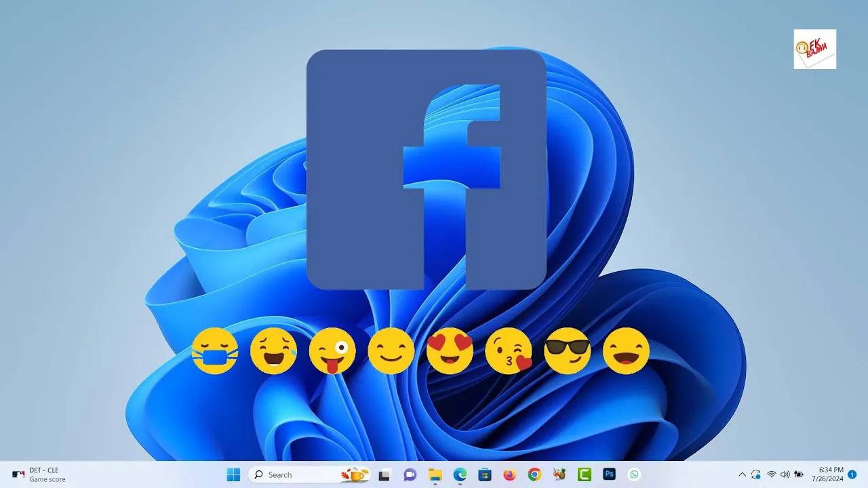Click the taskbar Search box

(x=310, y=475)
